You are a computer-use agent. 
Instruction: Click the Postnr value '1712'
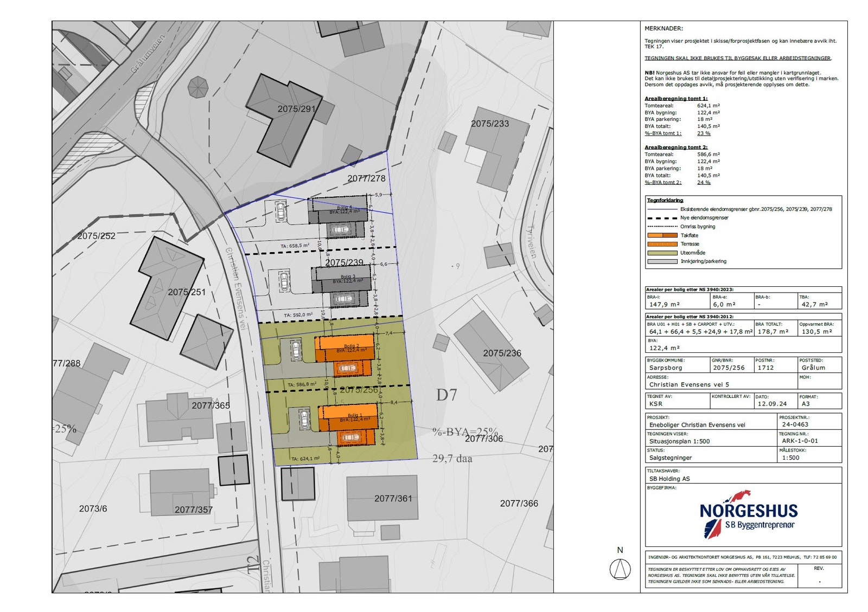click(x=765, y=368)
